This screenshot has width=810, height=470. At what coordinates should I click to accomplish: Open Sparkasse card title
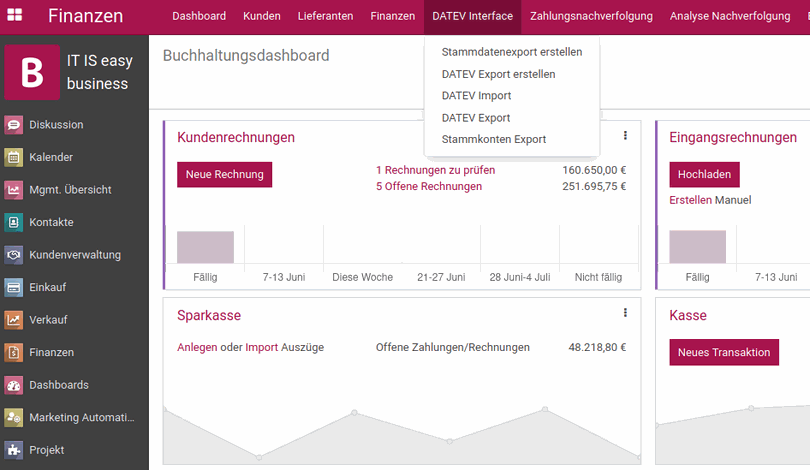point(209,315)
